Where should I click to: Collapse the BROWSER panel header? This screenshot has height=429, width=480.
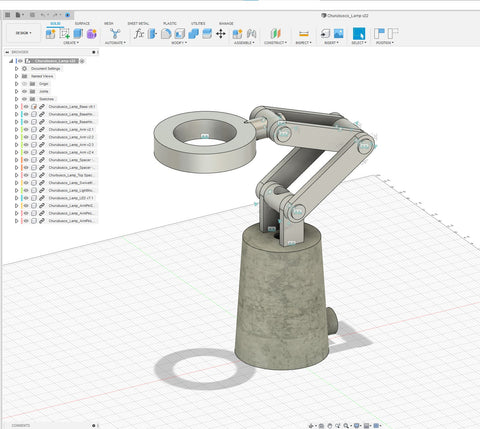(x=7, y=52)
